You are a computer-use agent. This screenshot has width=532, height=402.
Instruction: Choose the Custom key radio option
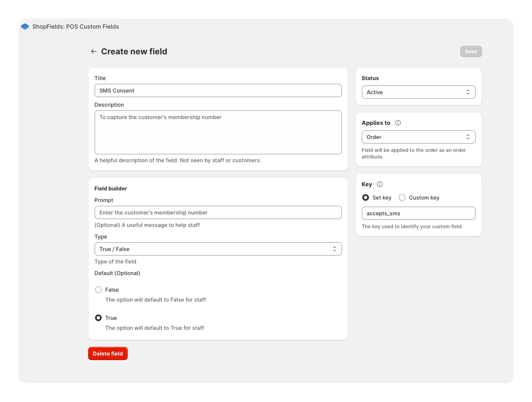click(402, 197)
